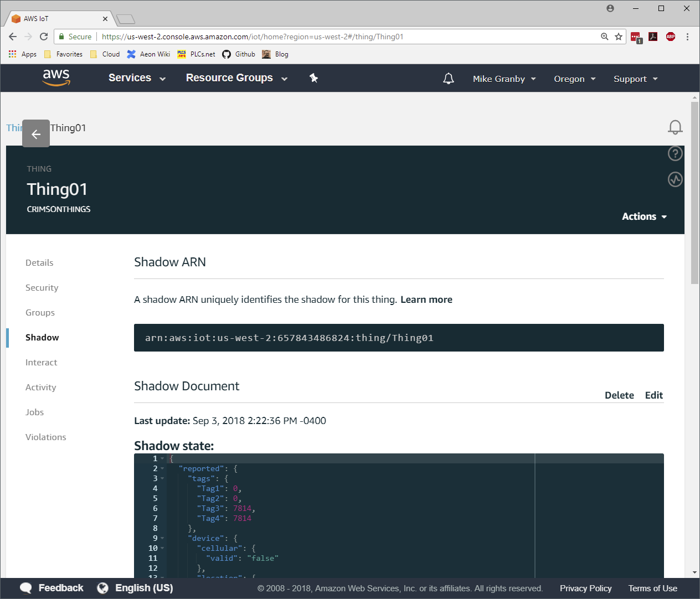700x599 pixels.
Task: Click the AWS logo home icon
Action: click(56, 78)
